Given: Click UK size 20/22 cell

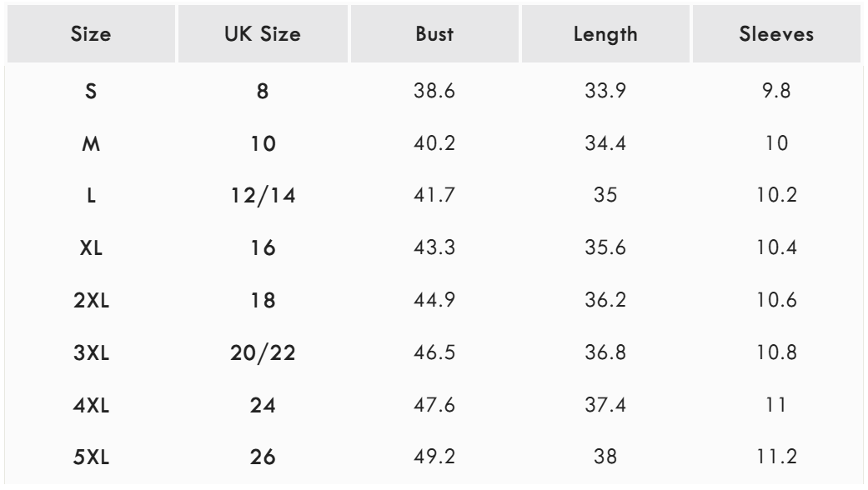Looking at the screenshot, I should point(262,352).
